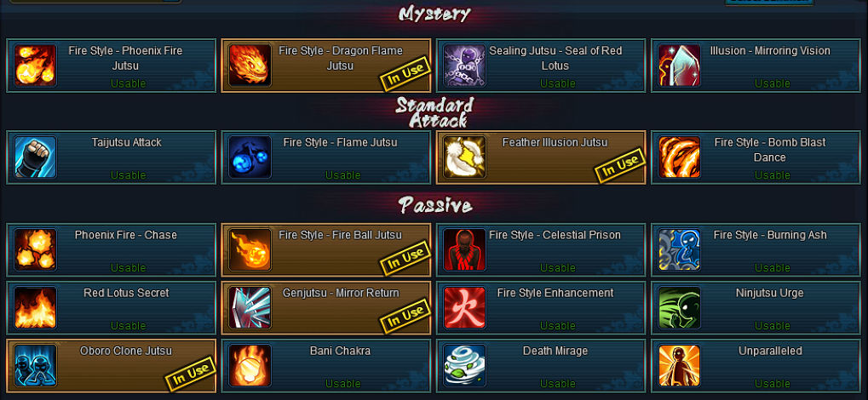Click the Ninjutsu Urge green icon
Viewport: 868px width, 400px height.
pos(679,307)
